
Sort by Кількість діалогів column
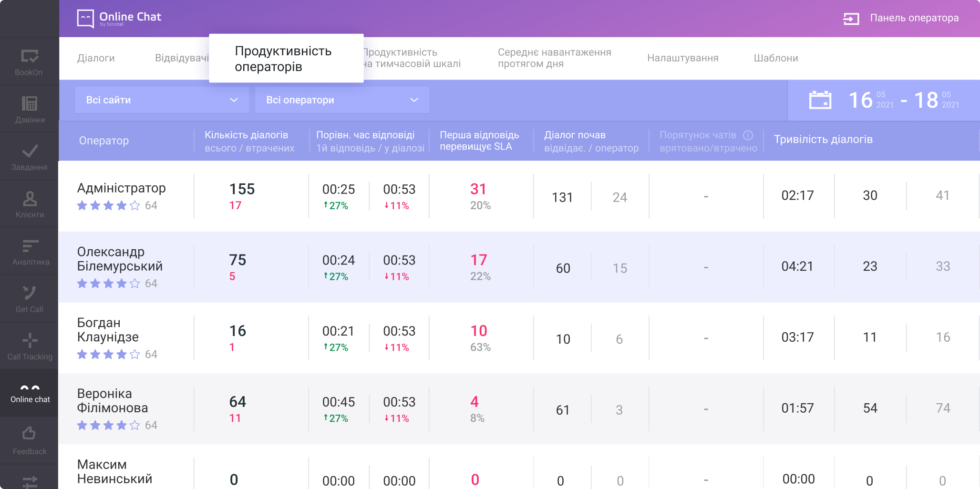(x=249, y=142)
